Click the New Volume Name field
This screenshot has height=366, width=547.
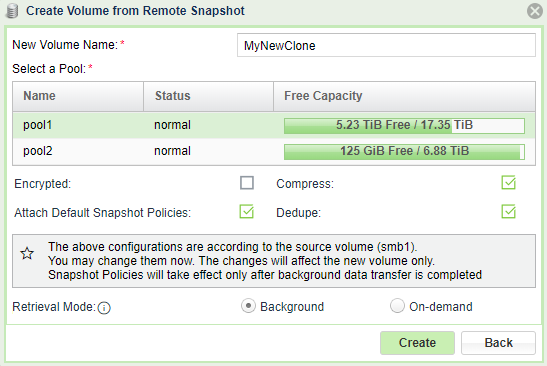386,45
